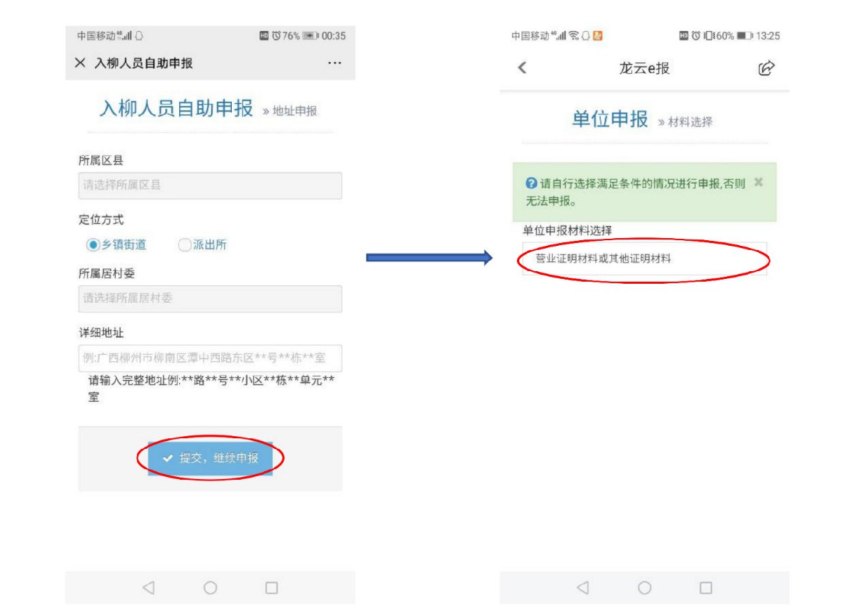Close the 入柳人员自助申报 page with X
Image resolution: width=843 pixels, height=616 pixels.
(80, 63)
